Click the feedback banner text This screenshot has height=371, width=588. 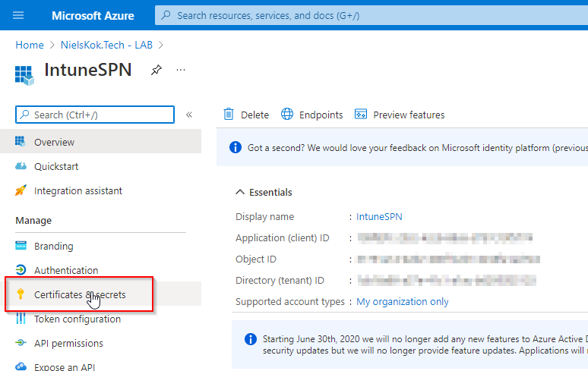pos(417,148)
